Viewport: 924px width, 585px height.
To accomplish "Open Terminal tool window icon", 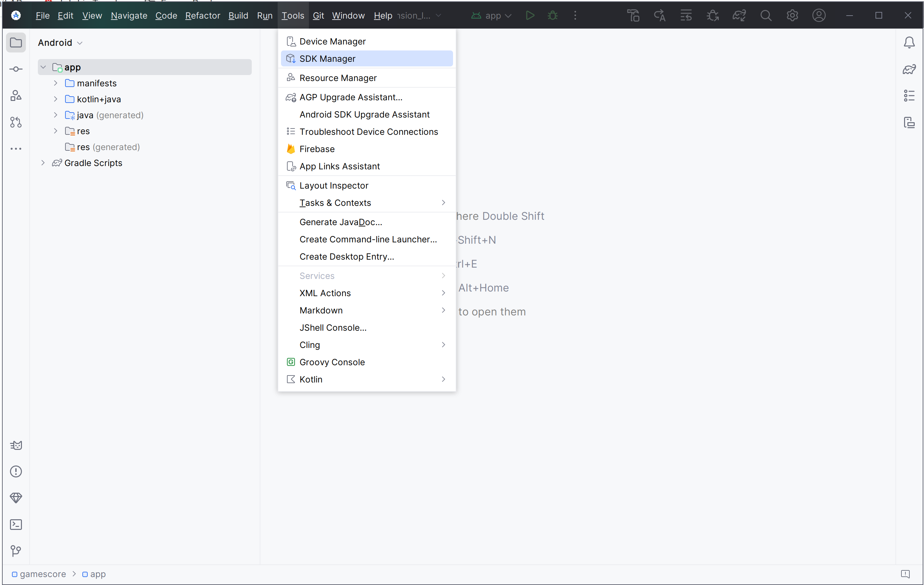I will pos(16,524).
